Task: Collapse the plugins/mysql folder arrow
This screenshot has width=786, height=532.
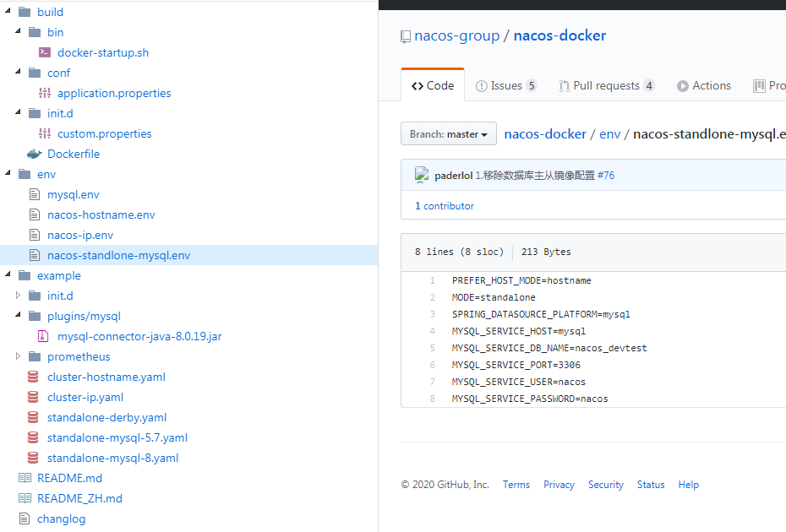Action: tap(18, 315)
